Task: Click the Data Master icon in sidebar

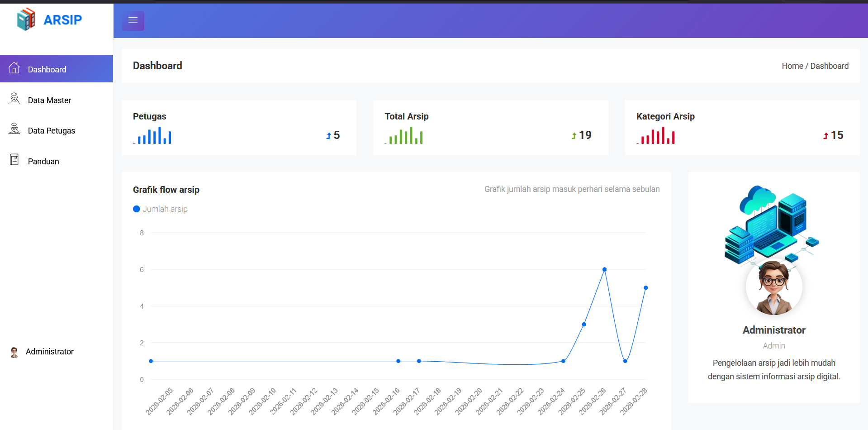Action: 14,99
